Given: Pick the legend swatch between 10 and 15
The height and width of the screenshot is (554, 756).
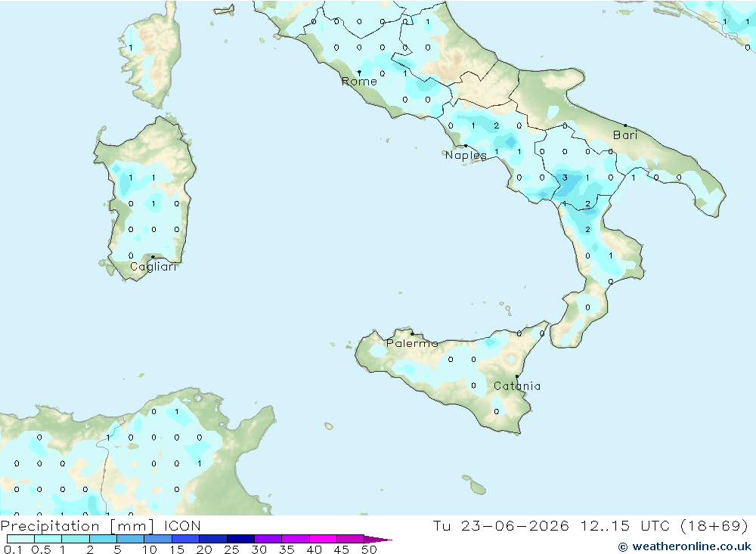Looking at the screenshot, I should tap(158, 539).
